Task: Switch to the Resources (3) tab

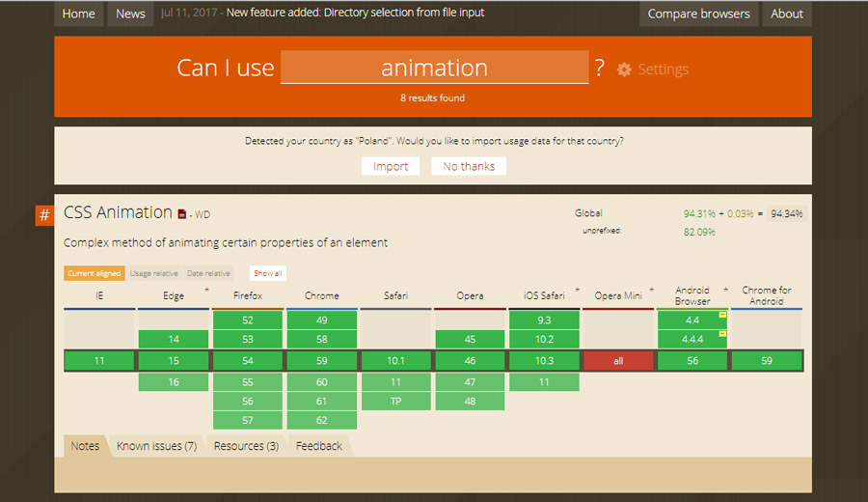Action: (x=246, y=446)
